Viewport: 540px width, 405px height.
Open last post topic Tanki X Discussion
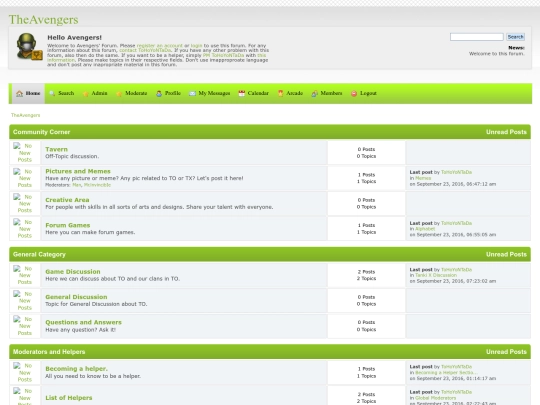click(x=436, y=275)
